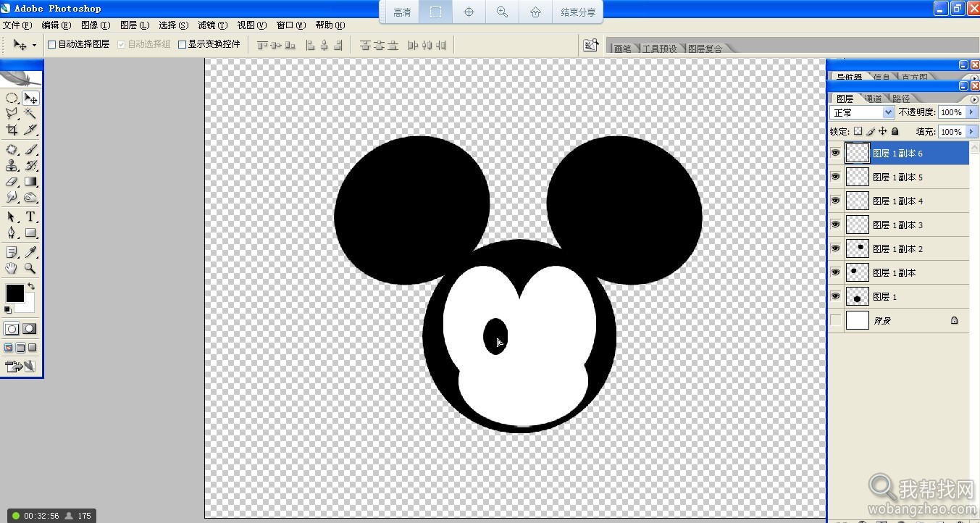Select the Notes tool
The width and height of the screenshot is (980, 523).
[x=12, y=252]
